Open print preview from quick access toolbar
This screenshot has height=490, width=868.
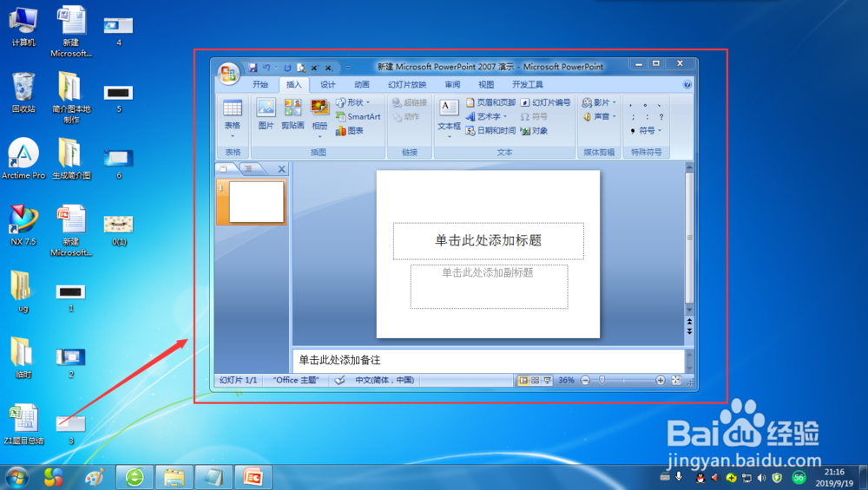[x=300, y=68]
